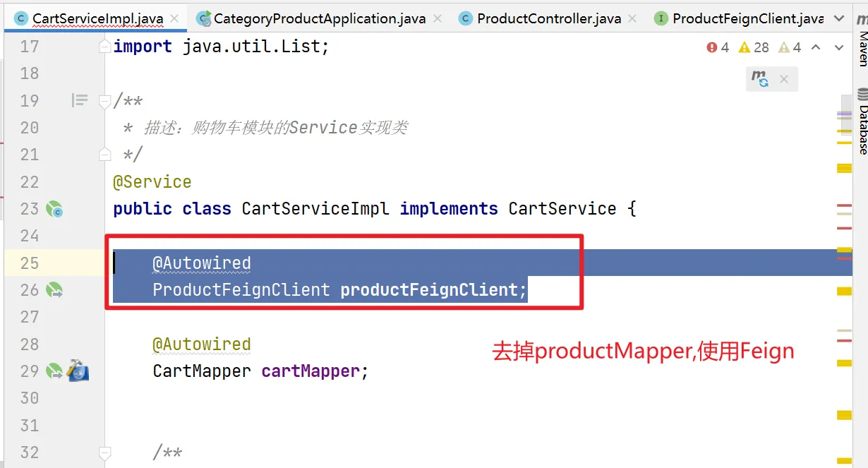Click the MyBatis mapper icon on line 29

click(x=78, y=371)
